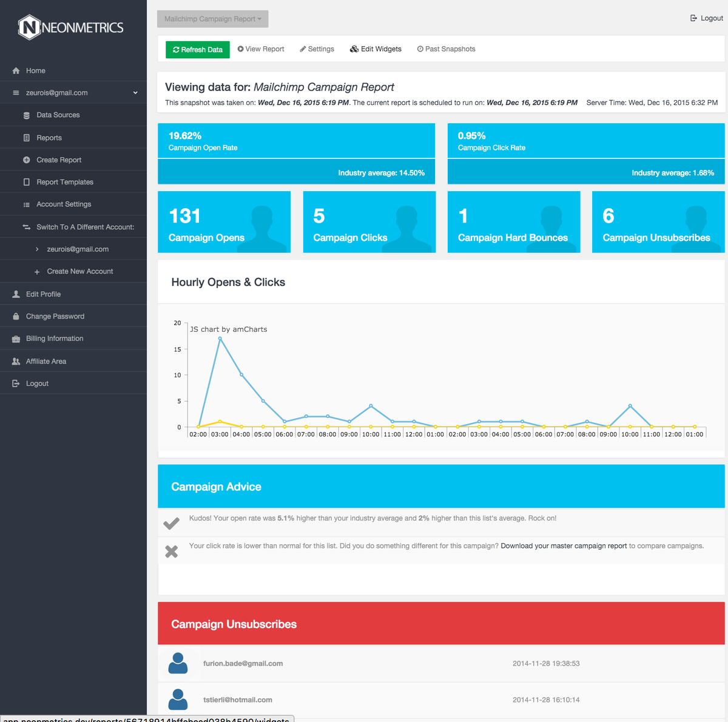Click the Neonmetrics logo
The height and width of the screenshot is (722, 728).
[x=71, y=27]
